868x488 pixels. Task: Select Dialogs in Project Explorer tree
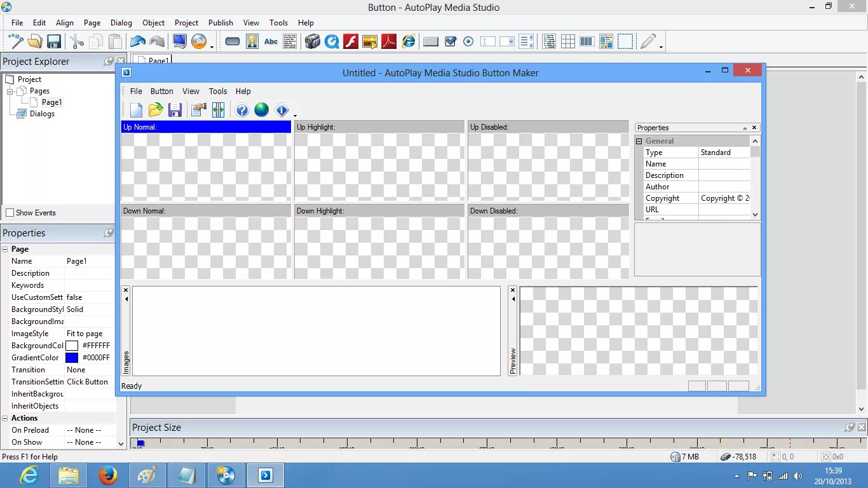click(42, 114)
